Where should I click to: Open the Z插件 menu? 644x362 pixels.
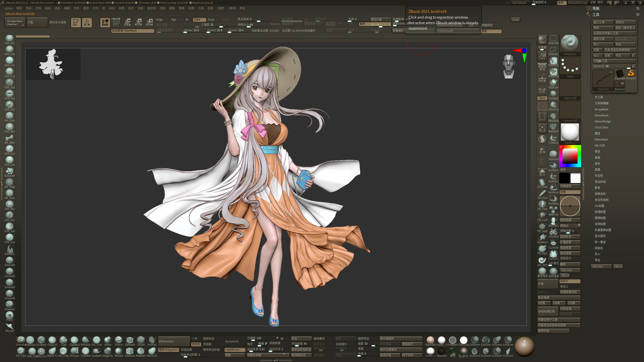coord(220,8)
